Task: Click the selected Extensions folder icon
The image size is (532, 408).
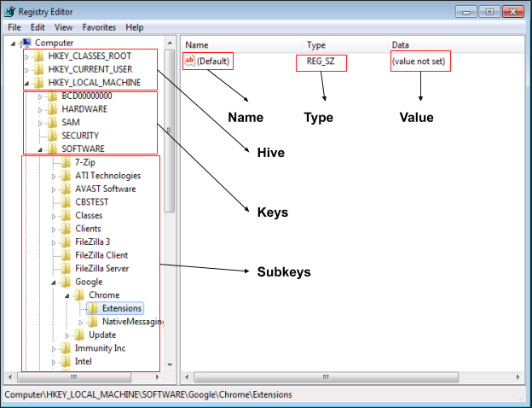Action: [93, 308]
